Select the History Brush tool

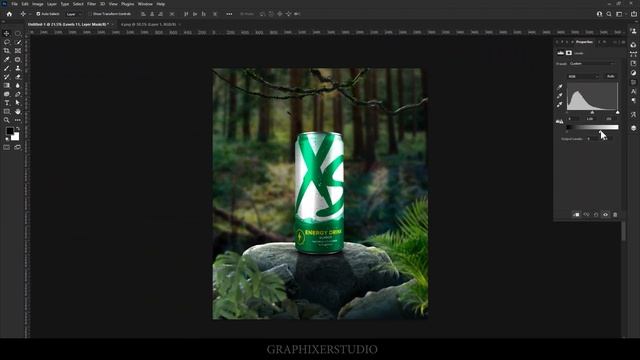(7, 77)
